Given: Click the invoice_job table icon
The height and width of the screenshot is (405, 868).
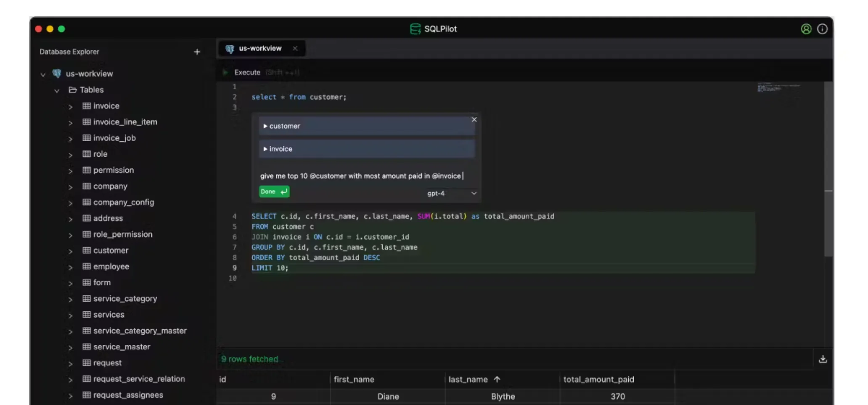Looking at the screenshot, I should [87, 138].
